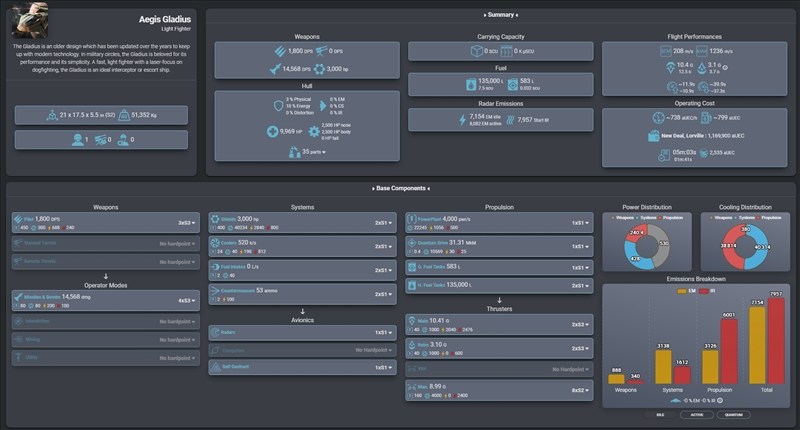The height and width of the screenshot is (430, 800).
Task: Click the Aegis Gladius ship thumbnail
Action: point(30,20)
